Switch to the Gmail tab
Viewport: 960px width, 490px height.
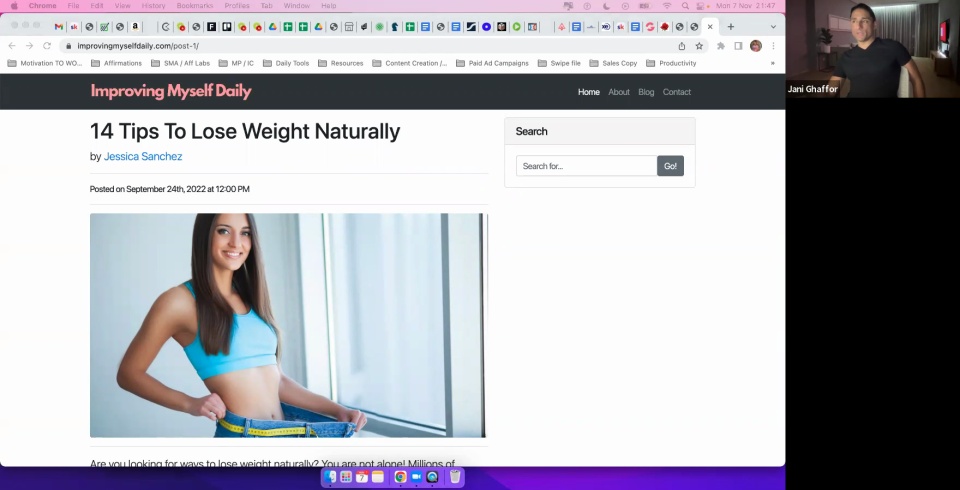pyautogui.click(x=58, y=27)
